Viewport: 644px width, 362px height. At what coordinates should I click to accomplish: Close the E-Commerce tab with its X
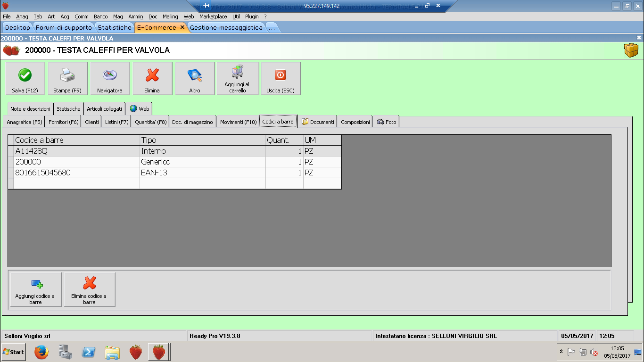point(182,27)
